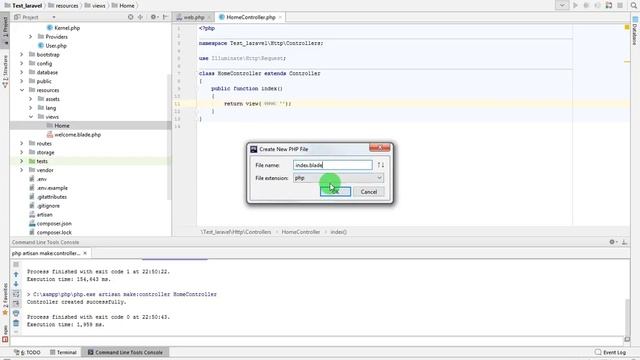Expand the storage folder

[x=22, y=152]
